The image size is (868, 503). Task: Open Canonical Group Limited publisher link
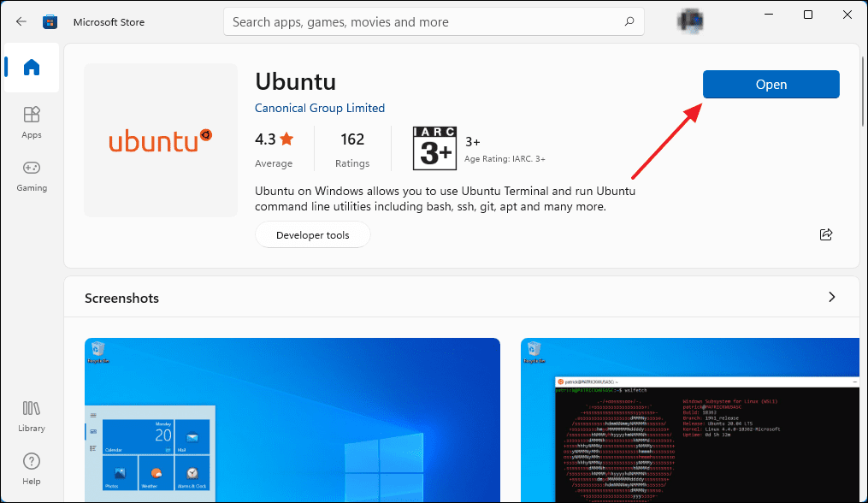(320, 108)
